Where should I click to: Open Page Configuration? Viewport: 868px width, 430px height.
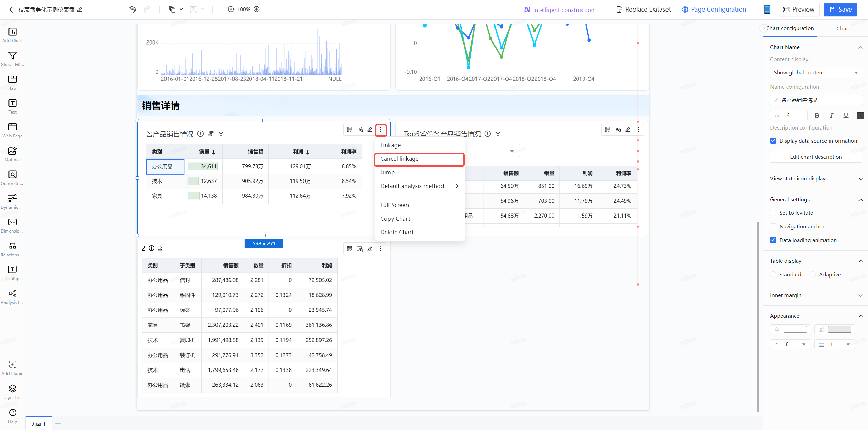pos(714,10)
